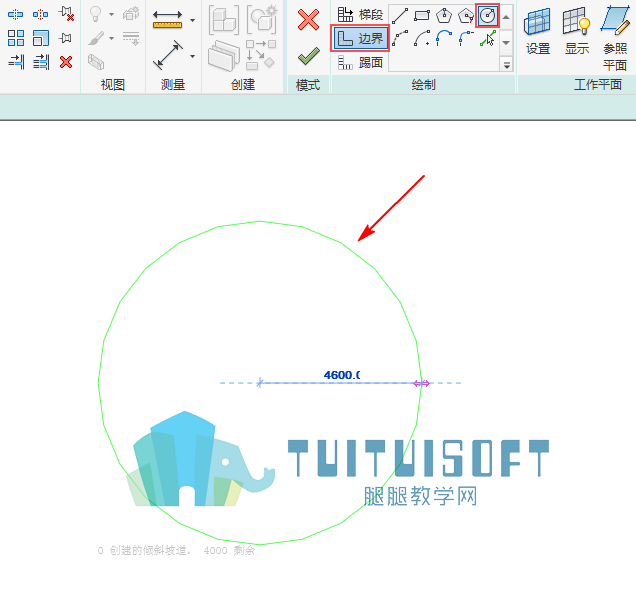This screenshot has width=636, height=607.
Task: Pick the Inscribed Polygon draw tool
Action: [x=444, y=16]
